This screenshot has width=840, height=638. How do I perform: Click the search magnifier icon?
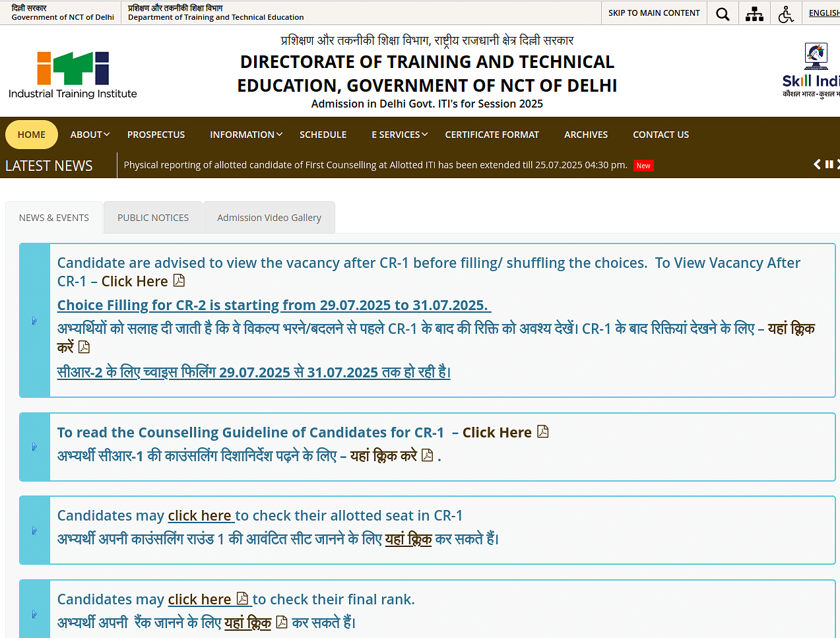723,14
